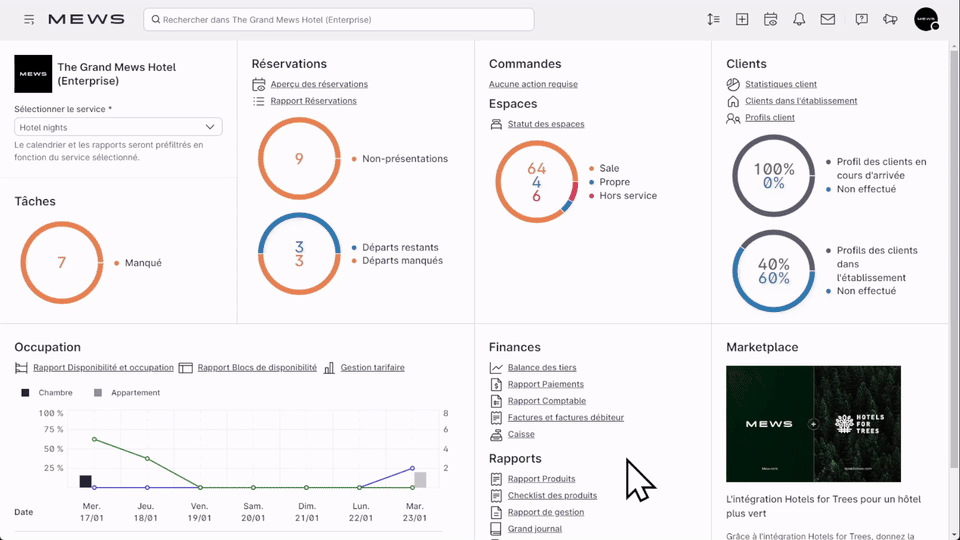
Task: Click icon beside Rapport de gestion
Action: click(x=496, y=512)
